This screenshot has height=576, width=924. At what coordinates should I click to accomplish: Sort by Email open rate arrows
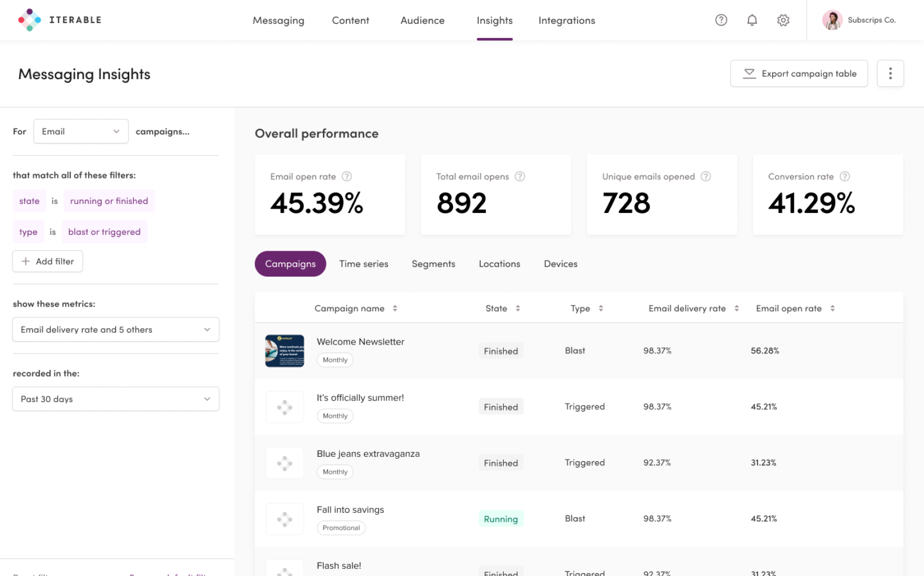pos(832,308)
